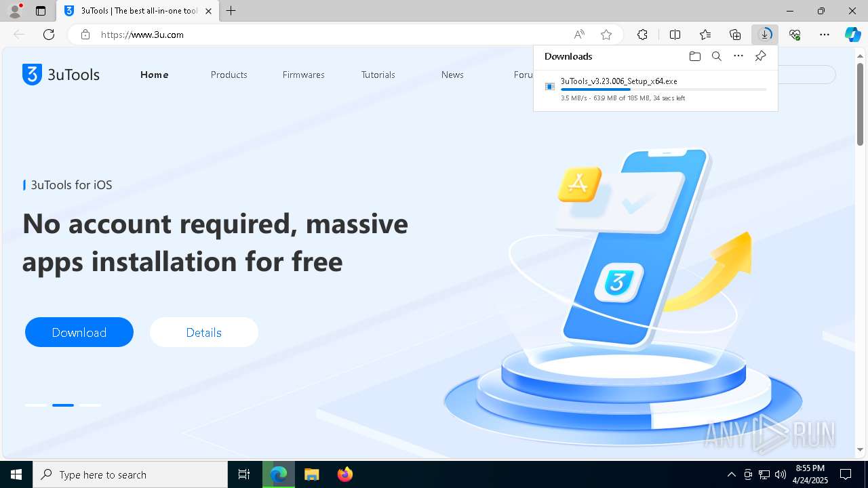Toggle the Downloads toolbar button

[x=765, y=35]
